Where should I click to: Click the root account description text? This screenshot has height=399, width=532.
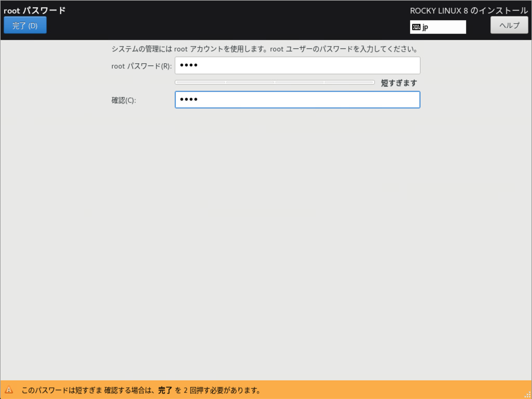264,49
